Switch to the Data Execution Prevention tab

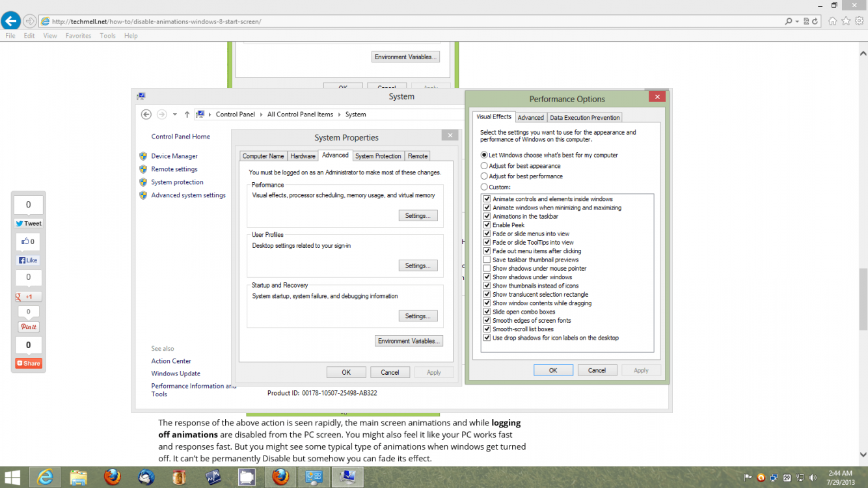[584, 118]
